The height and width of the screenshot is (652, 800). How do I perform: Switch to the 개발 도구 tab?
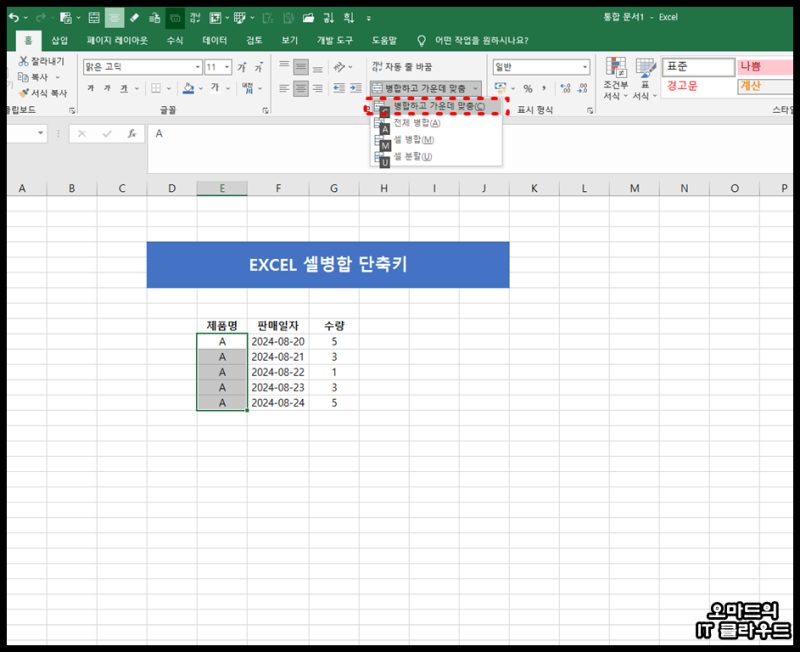click(x=335, y=40)
